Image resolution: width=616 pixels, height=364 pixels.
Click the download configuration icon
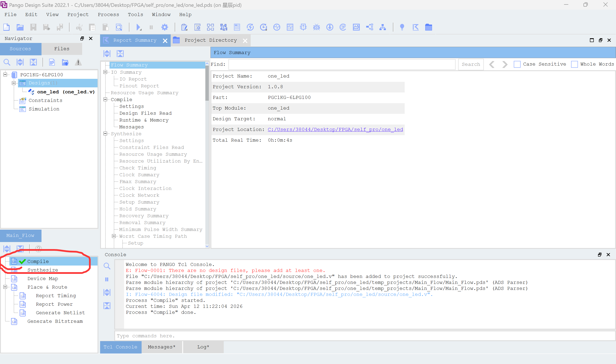click(x=329, y=27)
